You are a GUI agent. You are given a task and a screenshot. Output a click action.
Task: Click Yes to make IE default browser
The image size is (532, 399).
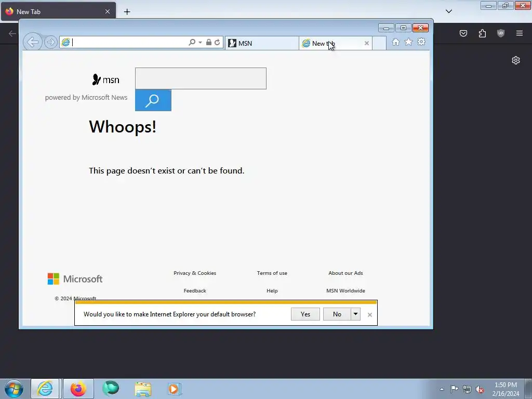[305, 314]
